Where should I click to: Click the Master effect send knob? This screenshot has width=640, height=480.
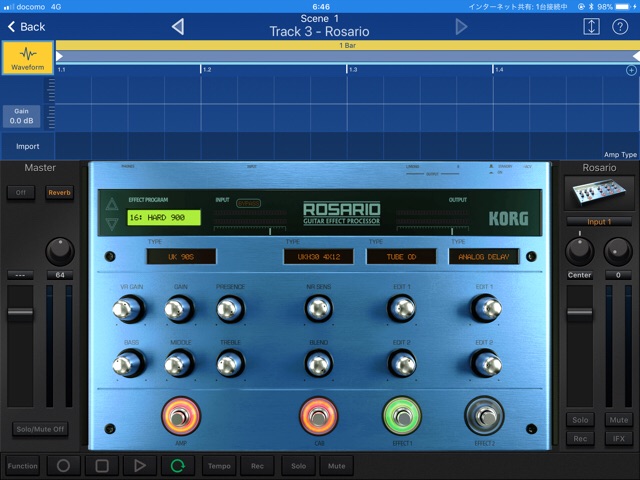click(60, 252)
